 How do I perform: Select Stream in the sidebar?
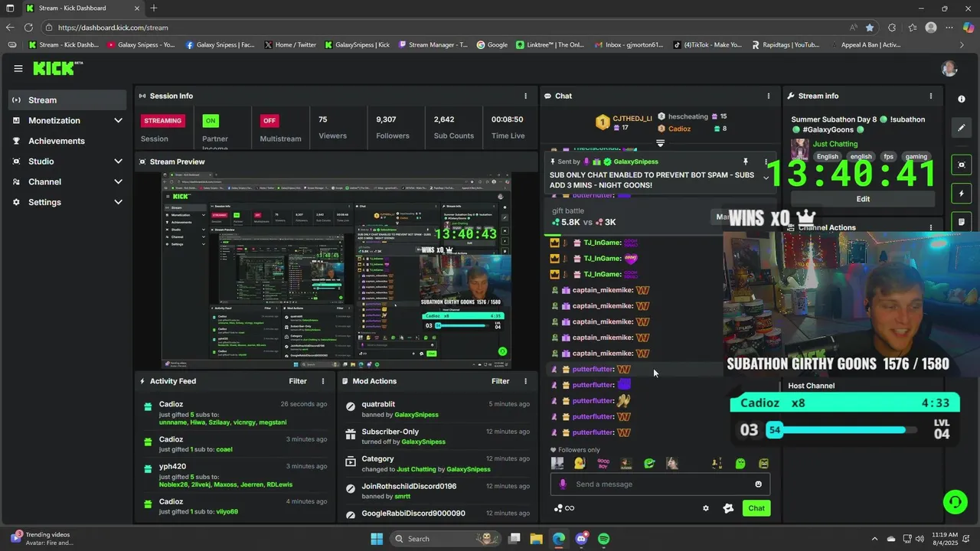(x=67, y=100)
